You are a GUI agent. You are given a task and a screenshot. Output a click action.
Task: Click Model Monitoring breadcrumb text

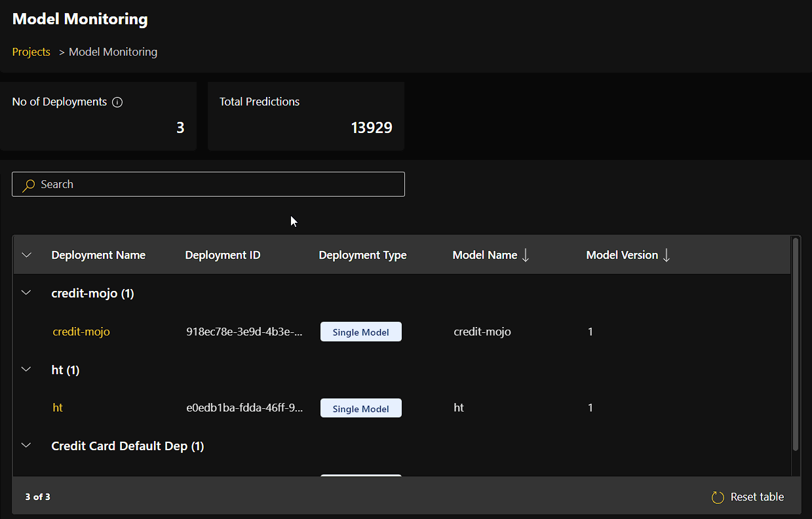click(x=113, y=52)
